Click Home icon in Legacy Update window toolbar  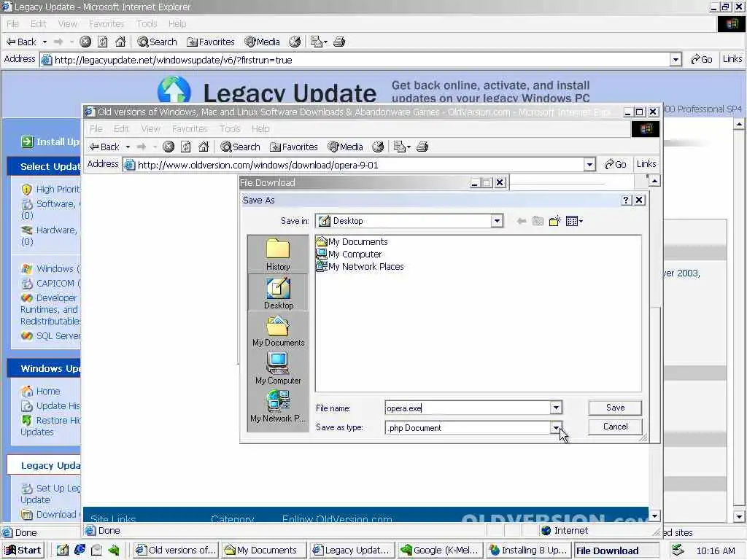click(x=120, y=42)
